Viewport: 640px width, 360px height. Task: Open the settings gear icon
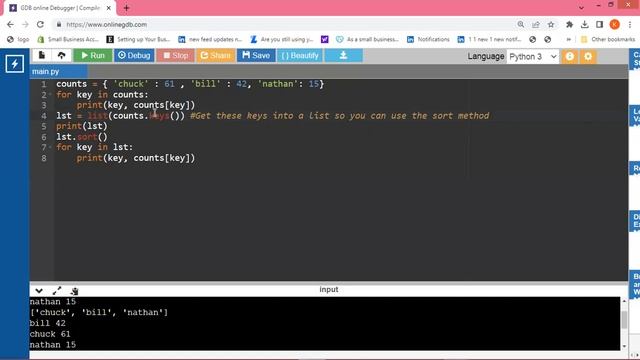tap(588, 56)
